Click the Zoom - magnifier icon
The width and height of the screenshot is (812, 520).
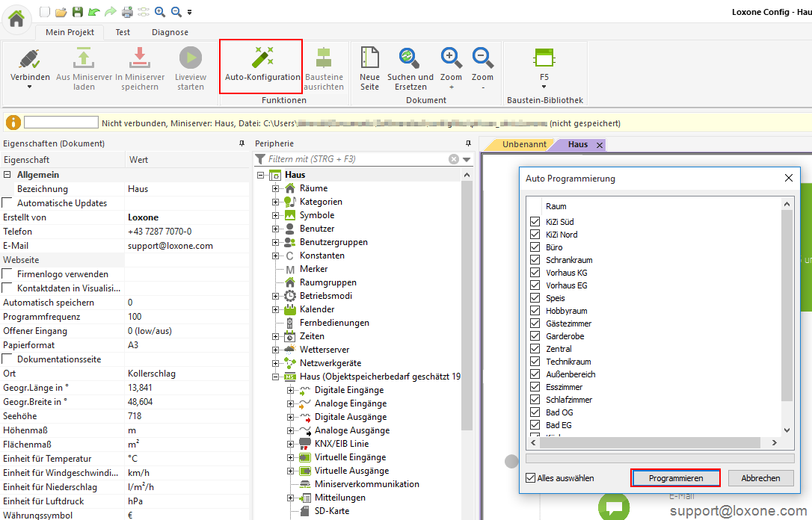[482, 58]
